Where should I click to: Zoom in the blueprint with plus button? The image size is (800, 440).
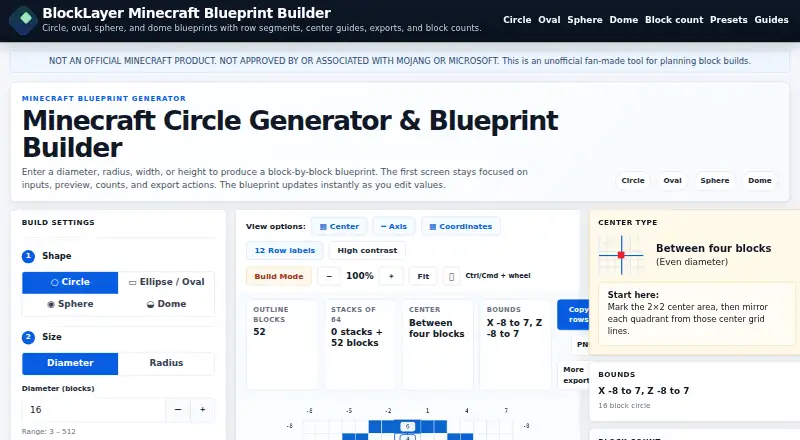click(391, 277)
